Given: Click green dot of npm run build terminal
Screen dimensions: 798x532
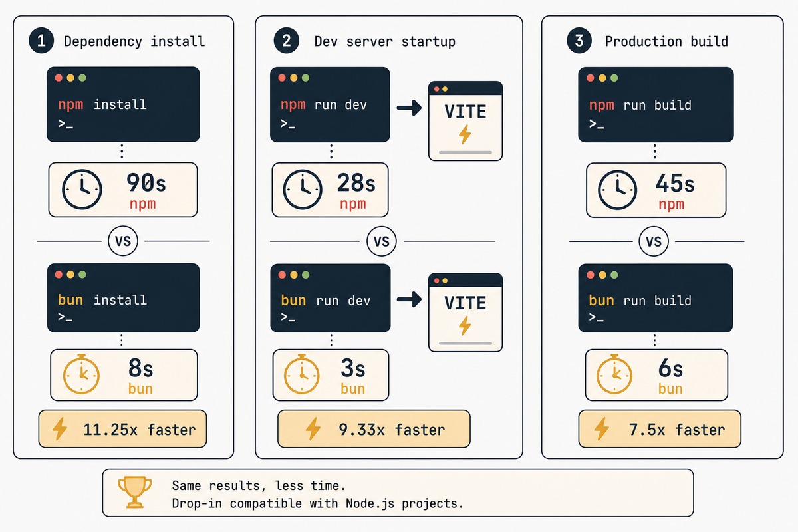Looking at the screenshot, I should [614, 78].
